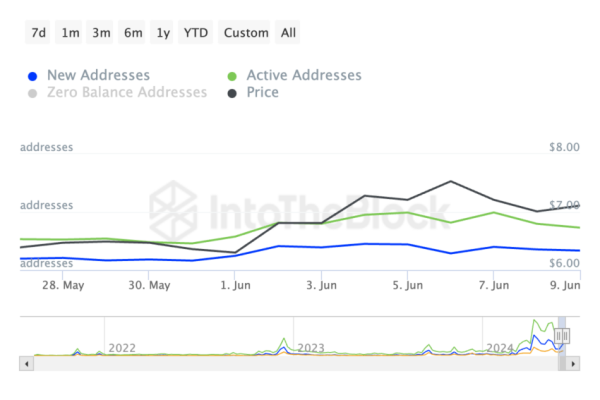Hide the Price series via legend
Image resolution: width=600 pixels, height=400 pixels.
coord(260,92)
